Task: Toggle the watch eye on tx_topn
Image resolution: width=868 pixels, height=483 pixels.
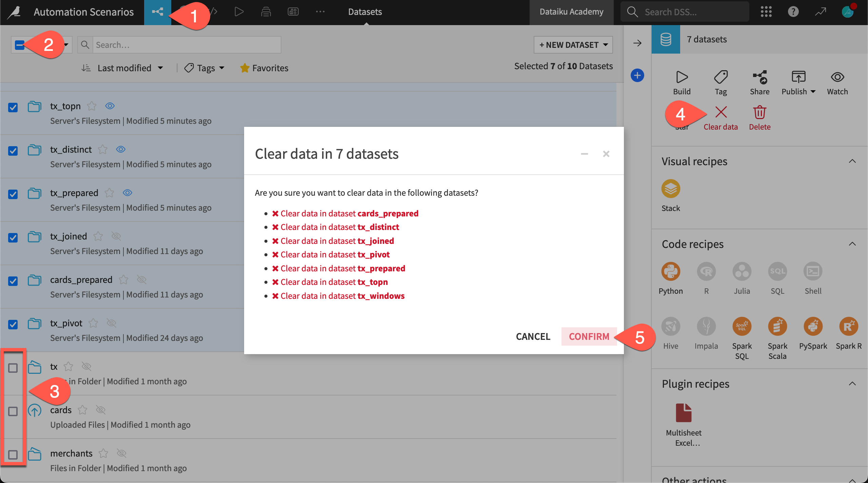Action: 110,106
